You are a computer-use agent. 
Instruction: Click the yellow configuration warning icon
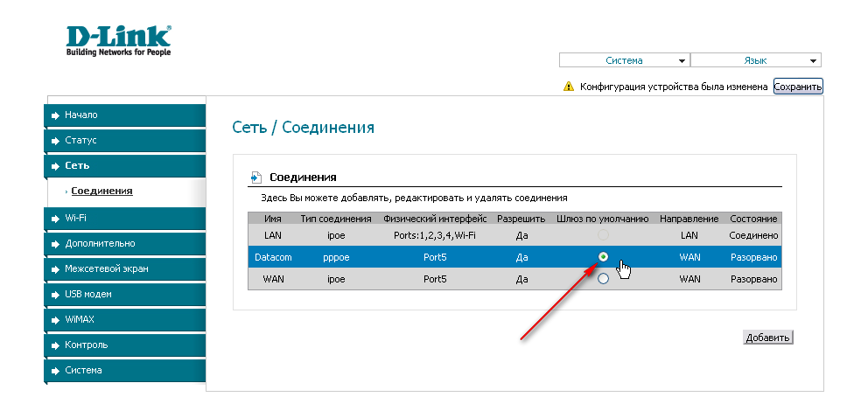[569, 87]
